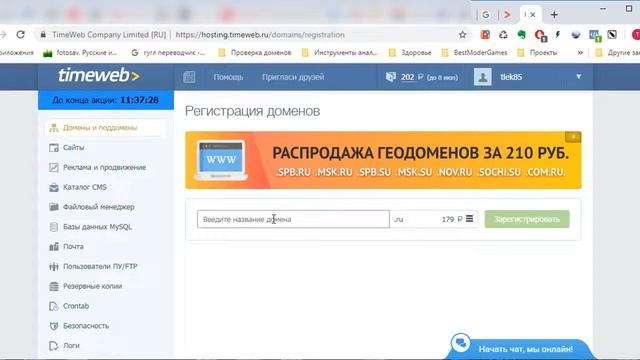This screenshot has width=640, height=360.
Task: Open the Crontab sidebar item
Action: [76, 306]
